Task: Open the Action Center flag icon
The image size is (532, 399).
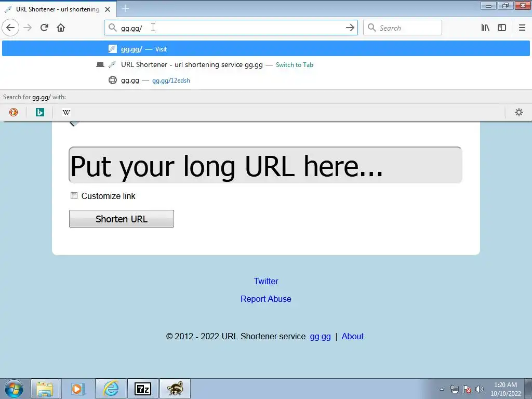Action: [467, 389]
